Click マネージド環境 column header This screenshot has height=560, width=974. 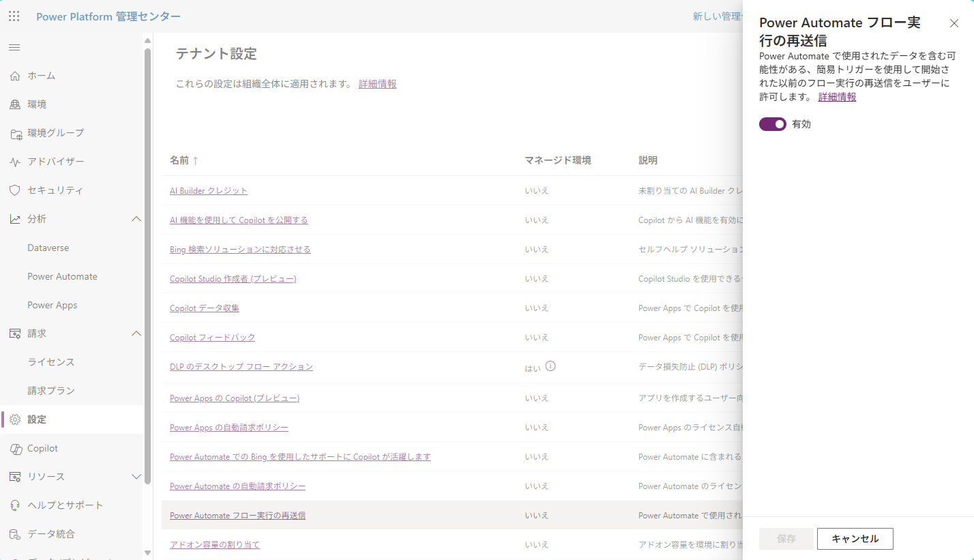tap(558, 160)
